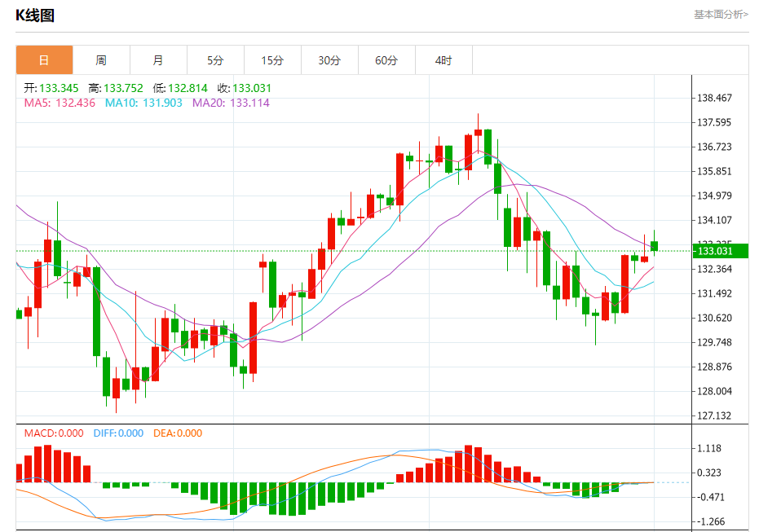Open the 基本面分析 link
This screenshot has height=532, width=759.
[x=721, y=15]
